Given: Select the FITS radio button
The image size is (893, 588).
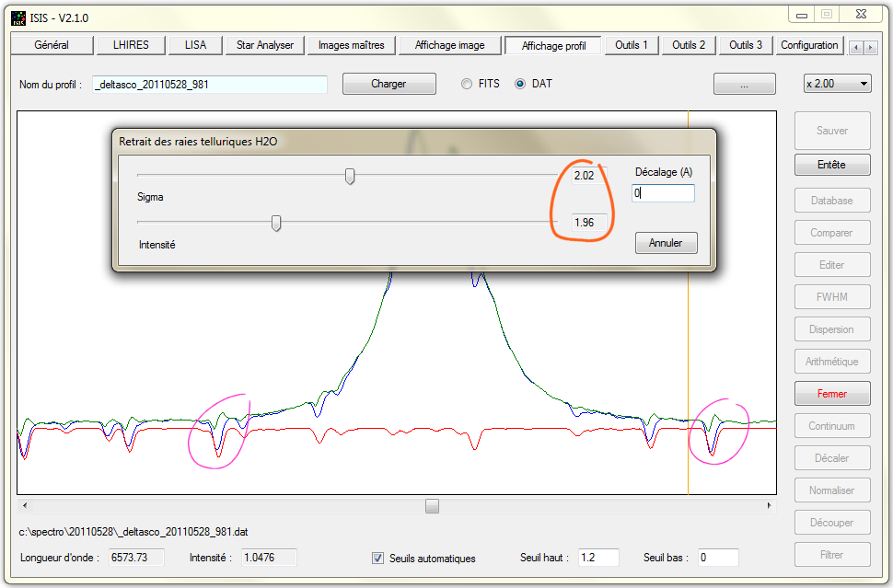Looking at the screenshot, I should 467,84.
